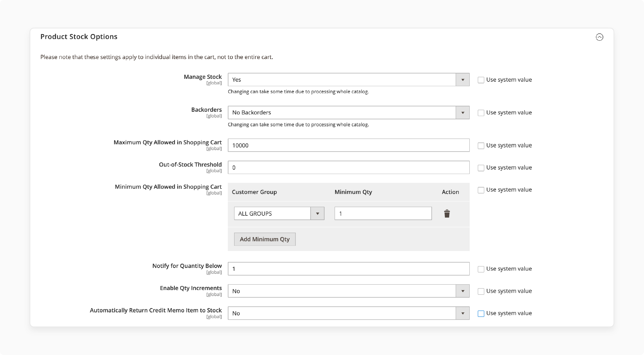
Task: Check Use system value for Out-of-Stock Threshold
Action: coord(481,168)
